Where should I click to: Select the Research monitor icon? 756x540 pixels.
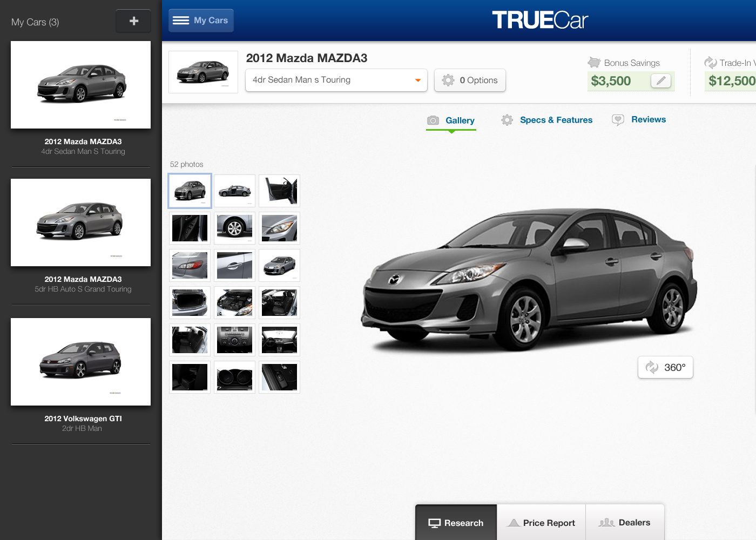435,523
